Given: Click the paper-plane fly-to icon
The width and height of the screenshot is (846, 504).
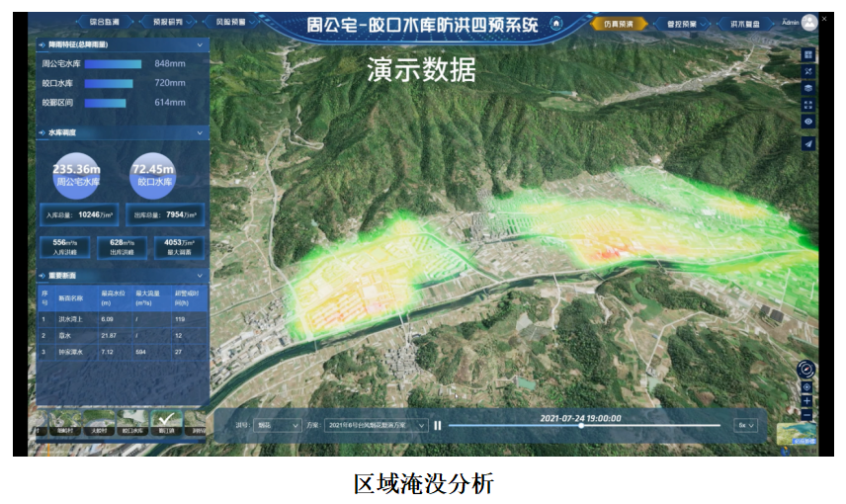Looking at the screenshot, I should pyautogui.click(x=808, y=143).
